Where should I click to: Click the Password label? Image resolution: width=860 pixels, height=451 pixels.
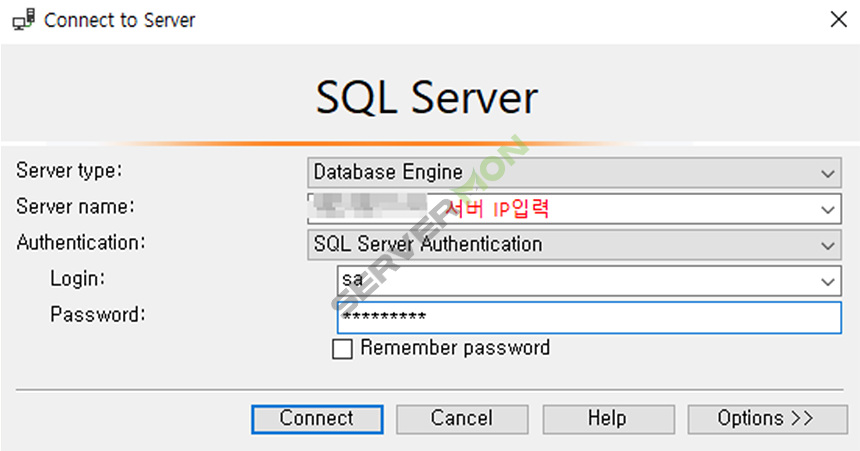(98, 314)
